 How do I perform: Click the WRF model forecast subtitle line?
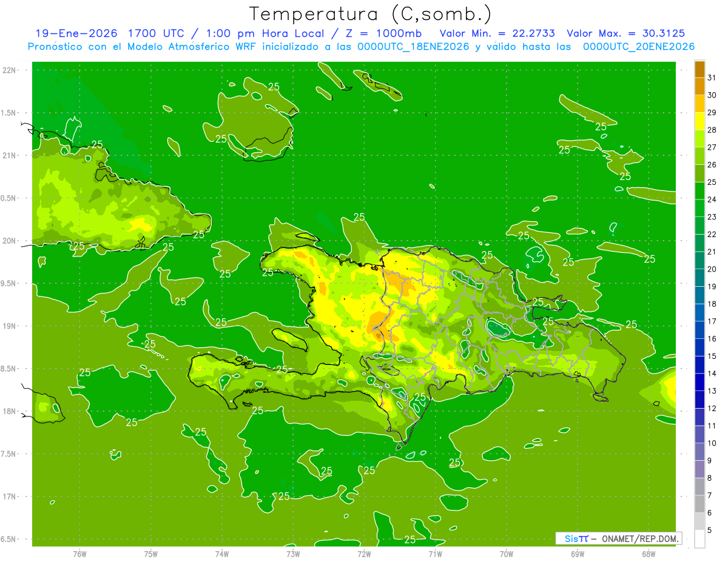(x=361, y=47)
